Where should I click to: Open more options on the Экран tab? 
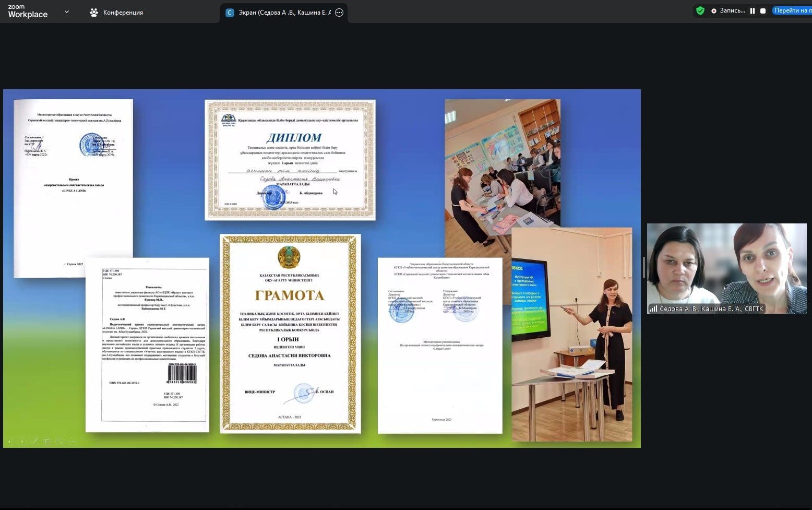click(339, 13)
